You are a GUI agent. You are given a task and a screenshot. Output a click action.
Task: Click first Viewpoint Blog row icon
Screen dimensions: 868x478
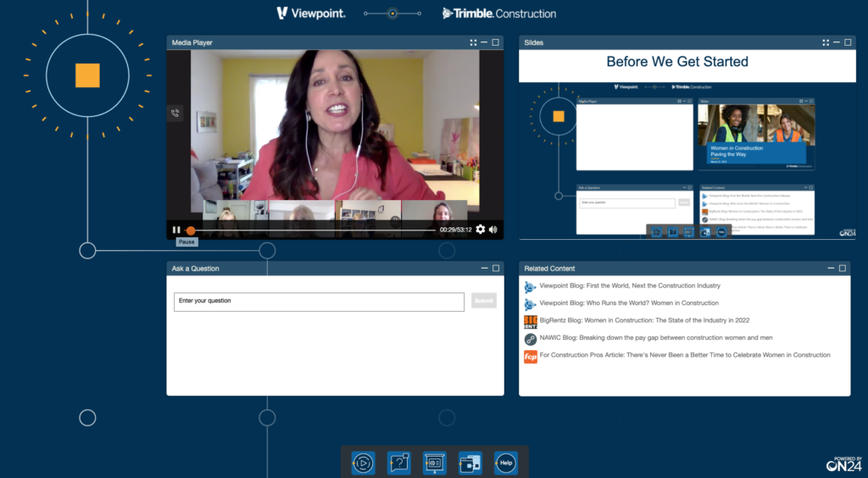[x=531, y=287]
